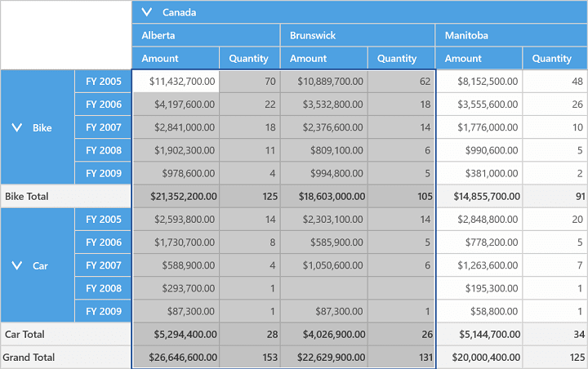Click the $588,900.00 cell

(x=176, y=265)
